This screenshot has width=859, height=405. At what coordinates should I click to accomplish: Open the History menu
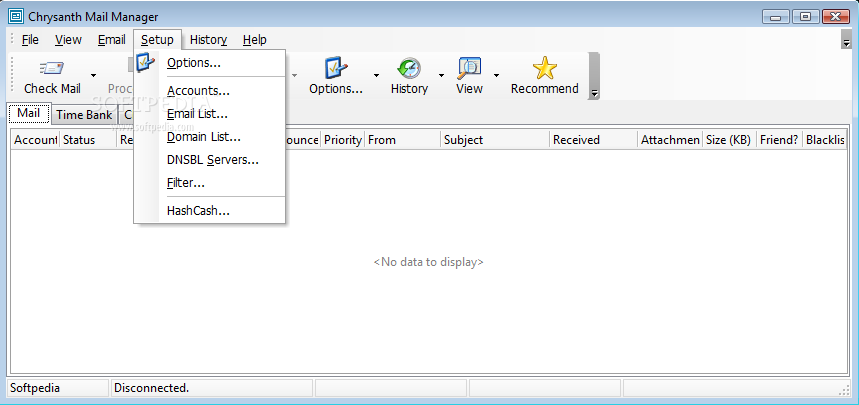coord(208,39)
